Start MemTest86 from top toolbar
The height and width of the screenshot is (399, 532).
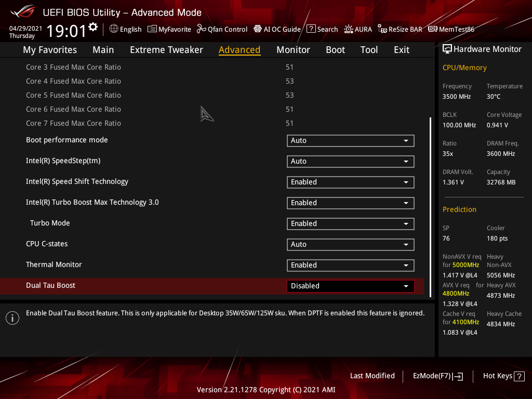[x=432, y=29]
